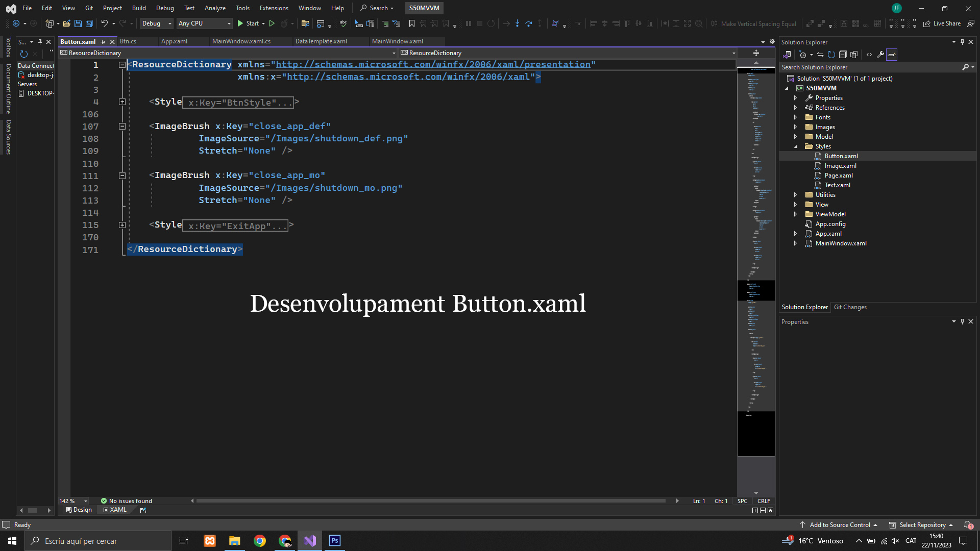This screenshot has width=980, height=551.
Task: Switch editor to Design view
Action: click(79, 510)
